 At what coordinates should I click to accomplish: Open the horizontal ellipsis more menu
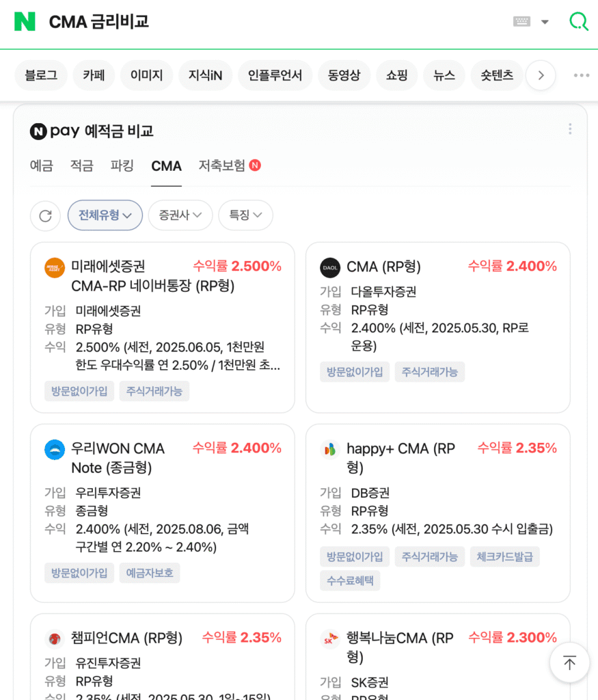coord(581,75)
